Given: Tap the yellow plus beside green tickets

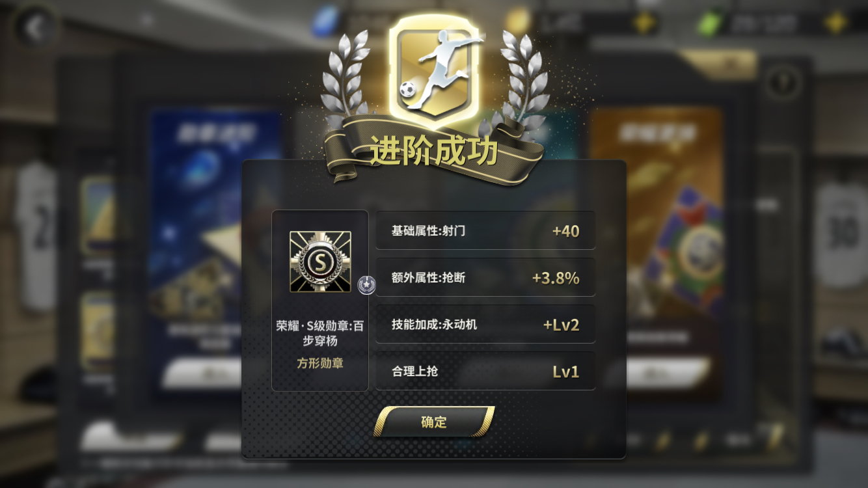Looking at the screenshot, I should click(835, 23).
